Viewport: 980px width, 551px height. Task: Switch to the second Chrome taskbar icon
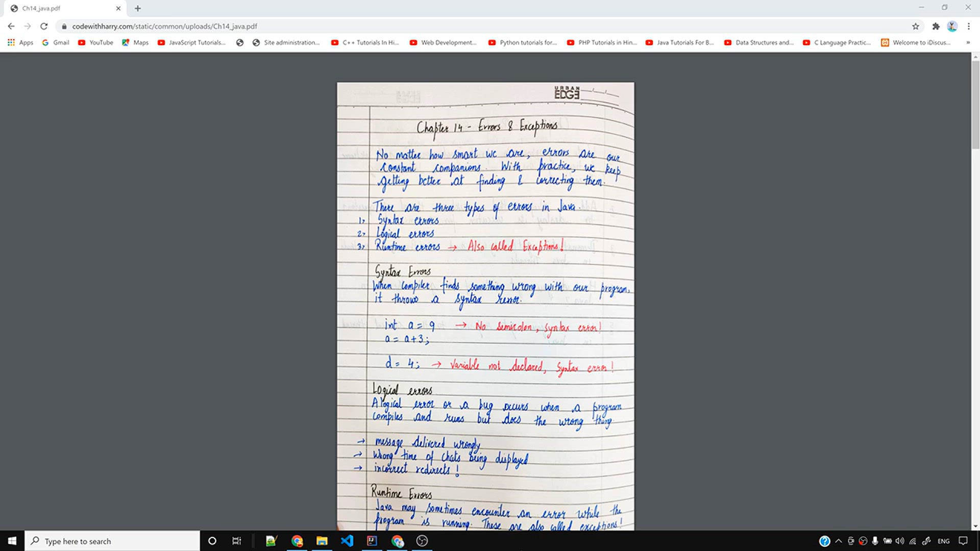point(397,541)
